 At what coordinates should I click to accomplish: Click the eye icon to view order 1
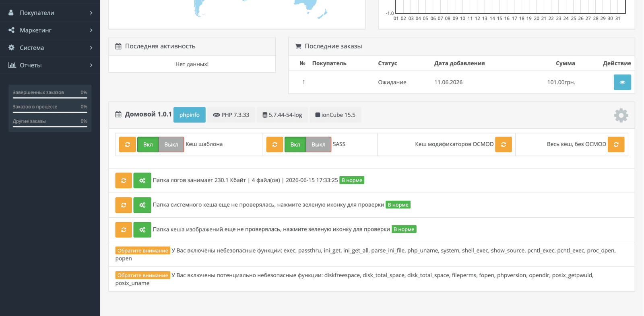coord(622,82)
